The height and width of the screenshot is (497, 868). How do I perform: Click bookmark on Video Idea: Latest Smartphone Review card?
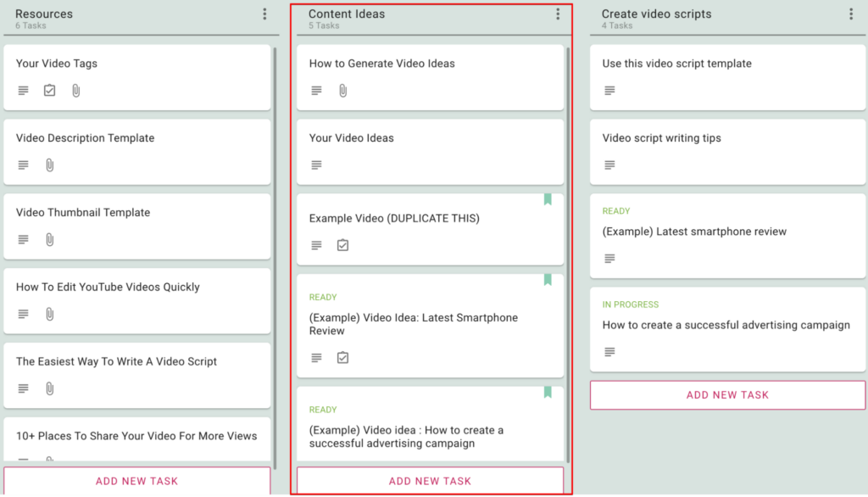click(x=548, y=280)
